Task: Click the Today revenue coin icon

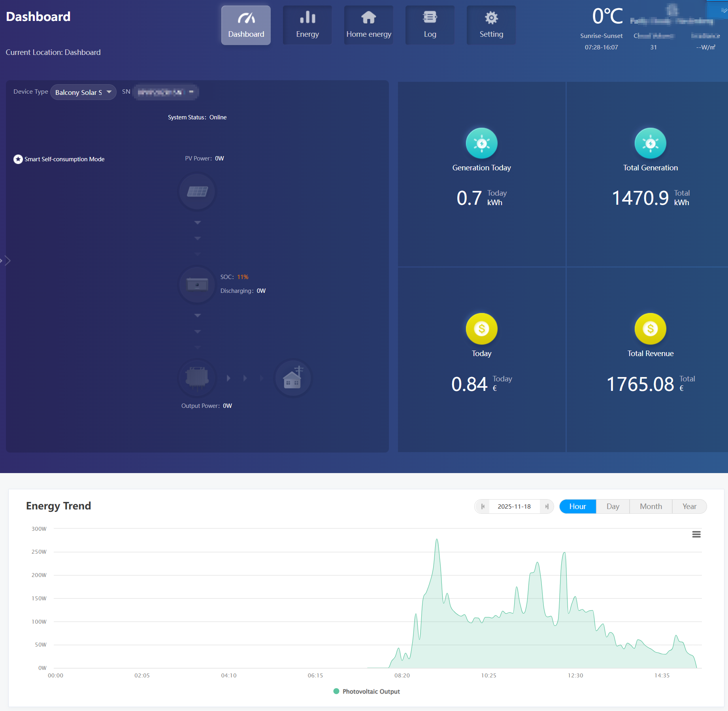Action: coord(481,329)
